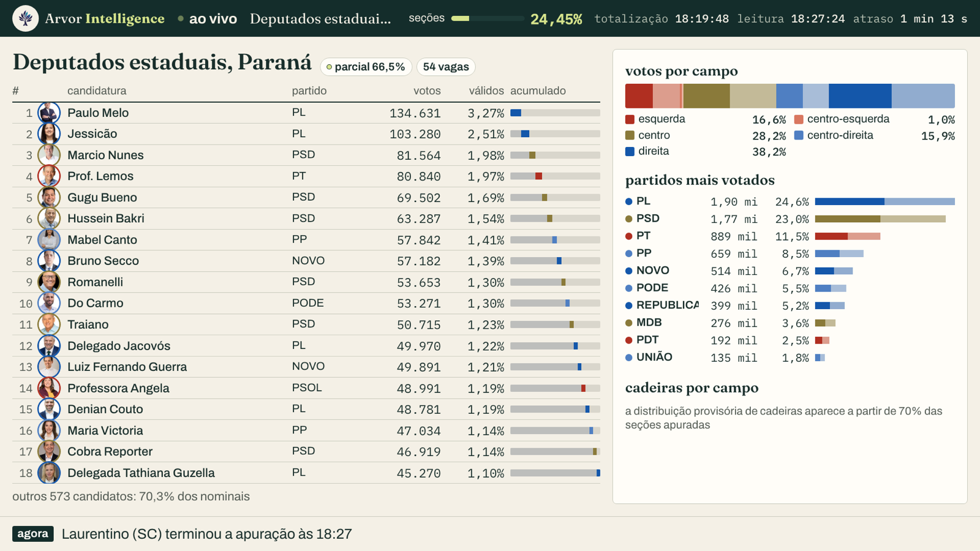
Task: Click Gugu Bueno's avatar photo
Action: point(49,198)
